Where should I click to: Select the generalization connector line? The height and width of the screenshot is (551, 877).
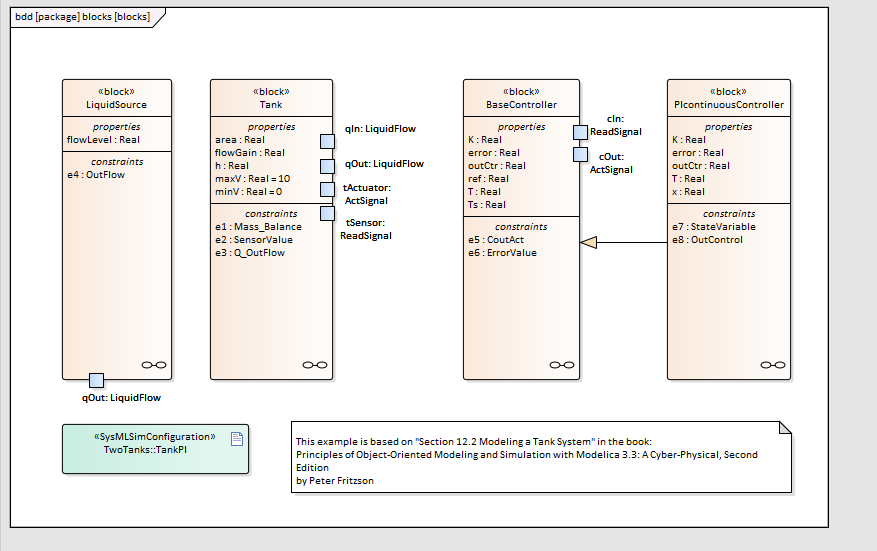(632, 243)
